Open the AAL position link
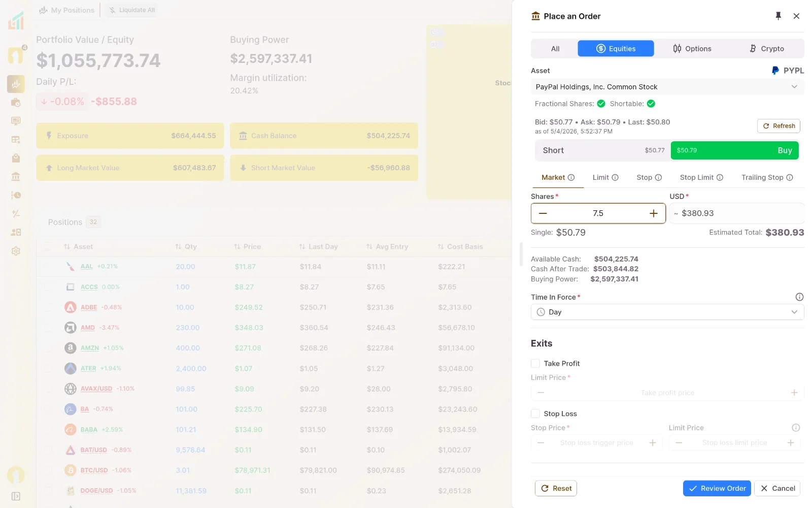Screen dimensions: 812x508 (x=87, y=267)
